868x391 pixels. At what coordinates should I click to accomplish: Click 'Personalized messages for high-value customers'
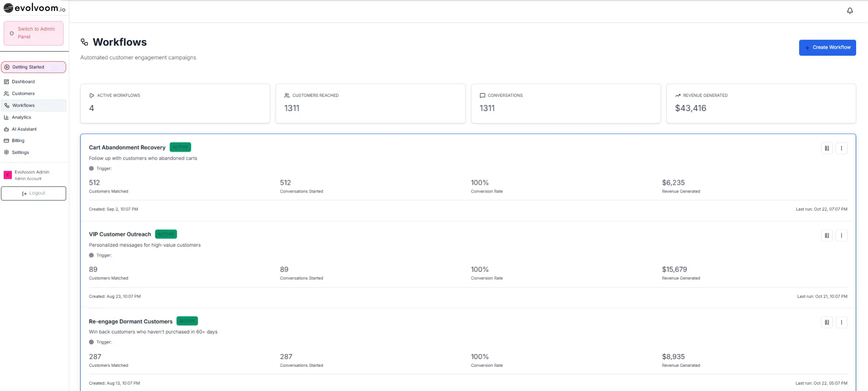tap(145, 245)
